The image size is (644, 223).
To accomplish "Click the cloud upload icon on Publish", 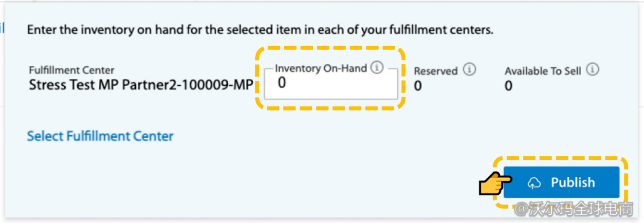I will pos(534,183).
